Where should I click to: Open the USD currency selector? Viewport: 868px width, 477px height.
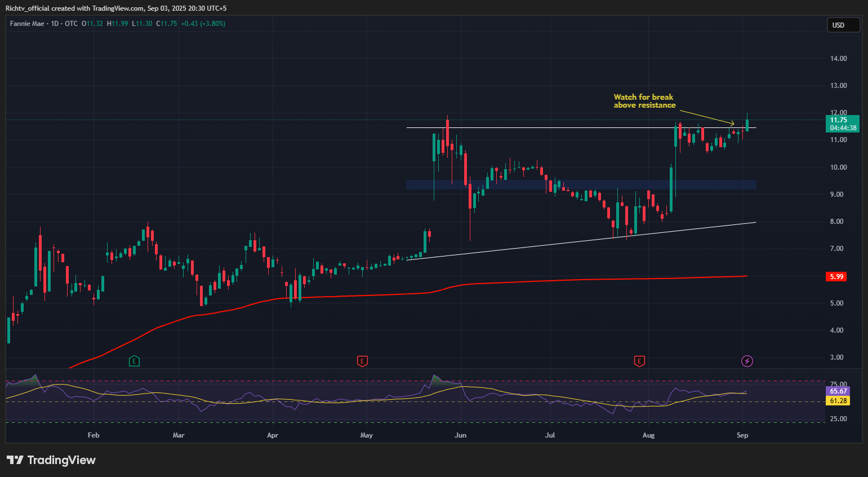point(843,25)
